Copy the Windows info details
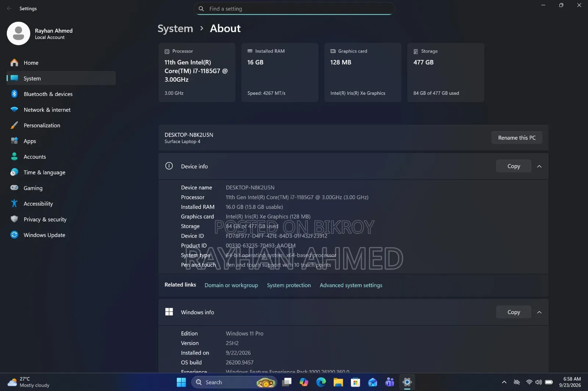The height and width of the screenshot is (391, 588). coord(513,312)
